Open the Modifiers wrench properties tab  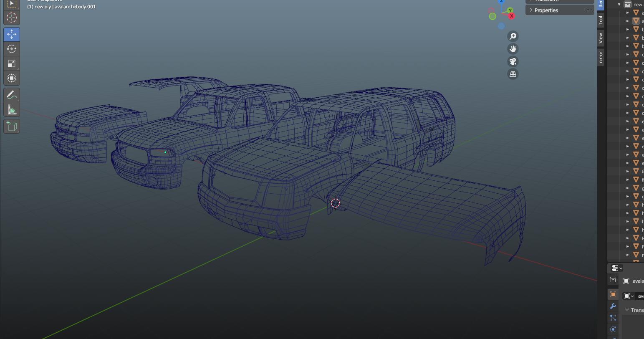click(613, 306)
